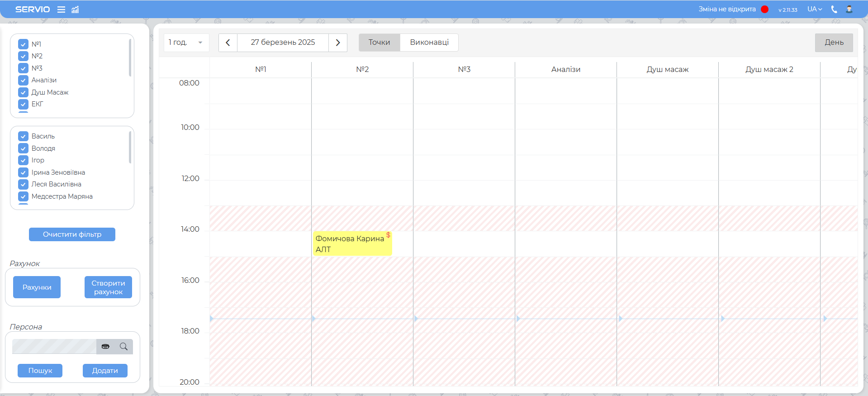Open the statistics chart icon
This screenshot has width=868, height=396.
(x=75, y=10)
